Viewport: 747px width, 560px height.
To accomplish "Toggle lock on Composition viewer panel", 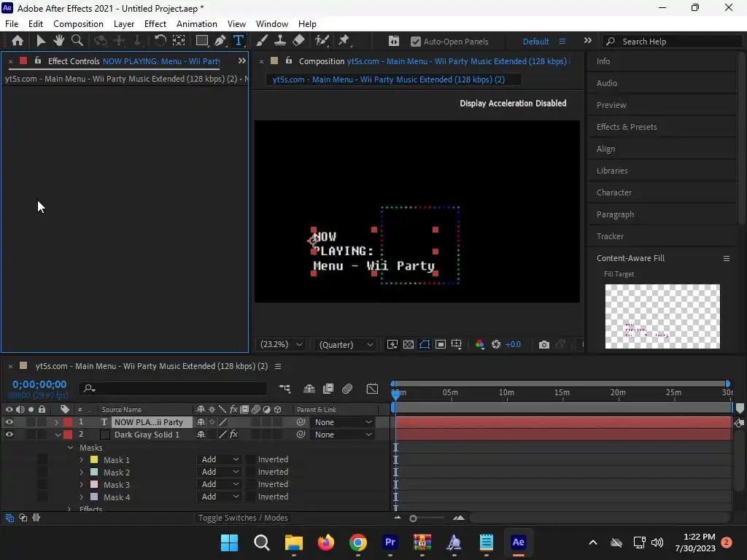I will coord(289,61).
